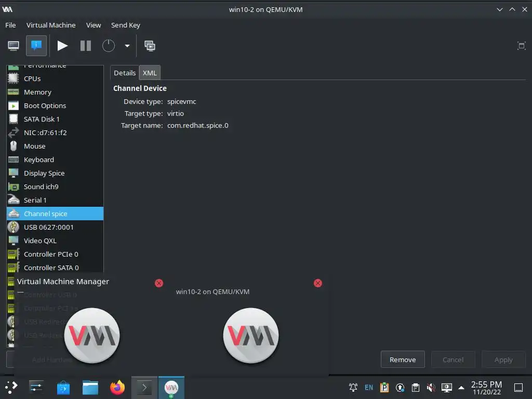The width and height of the screenshot is (532, 399).
Task: Open clock showing 2:55 PM
Action: pyautogui.click(x=486, y=388)
